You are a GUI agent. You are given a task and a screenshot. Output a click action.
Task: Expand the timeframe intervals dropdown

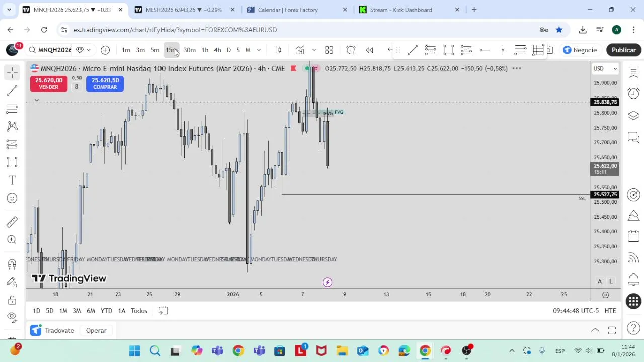259,50
